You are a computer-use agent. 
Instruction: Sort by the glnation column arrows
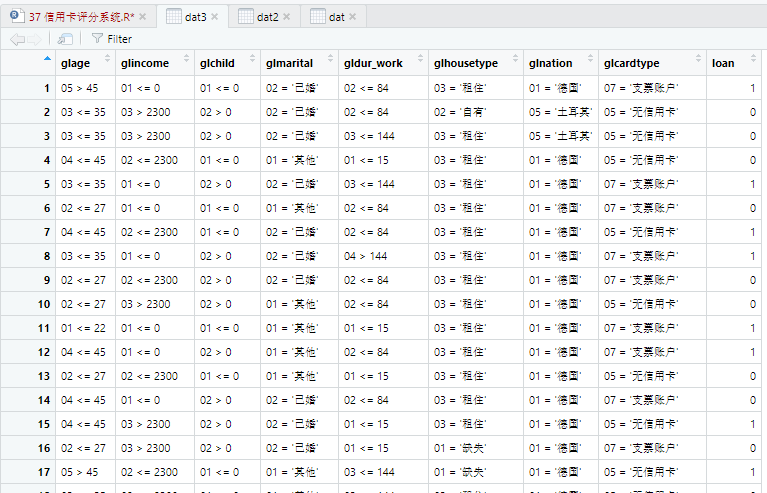point(590,59)
